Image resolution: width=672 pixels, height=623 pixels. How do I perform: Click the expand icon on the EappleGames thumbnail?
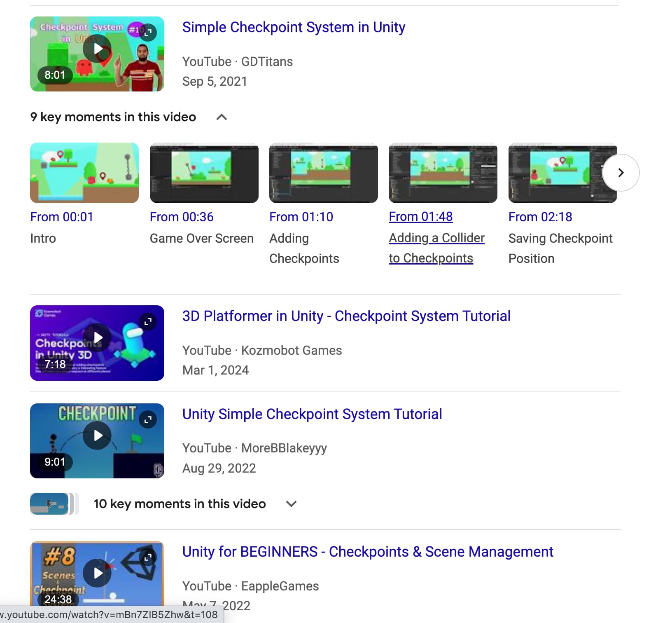point(148,557)
